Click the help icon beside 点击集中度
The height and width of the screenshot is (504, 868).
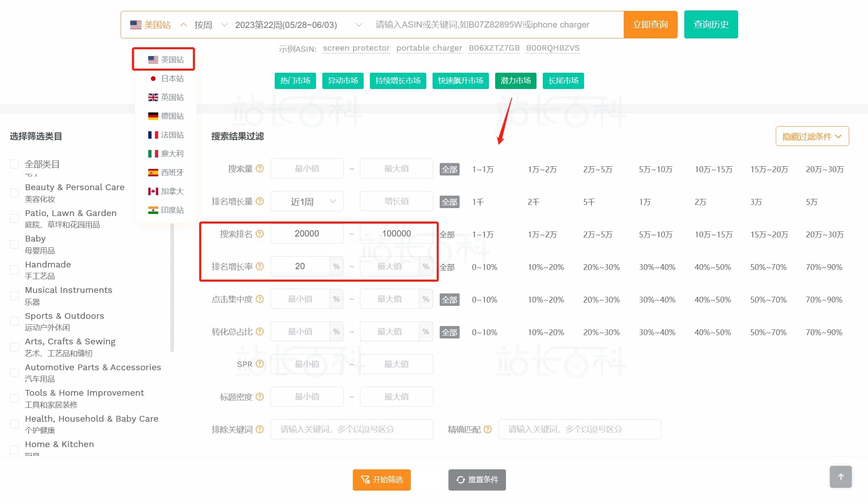click(260, 299)
